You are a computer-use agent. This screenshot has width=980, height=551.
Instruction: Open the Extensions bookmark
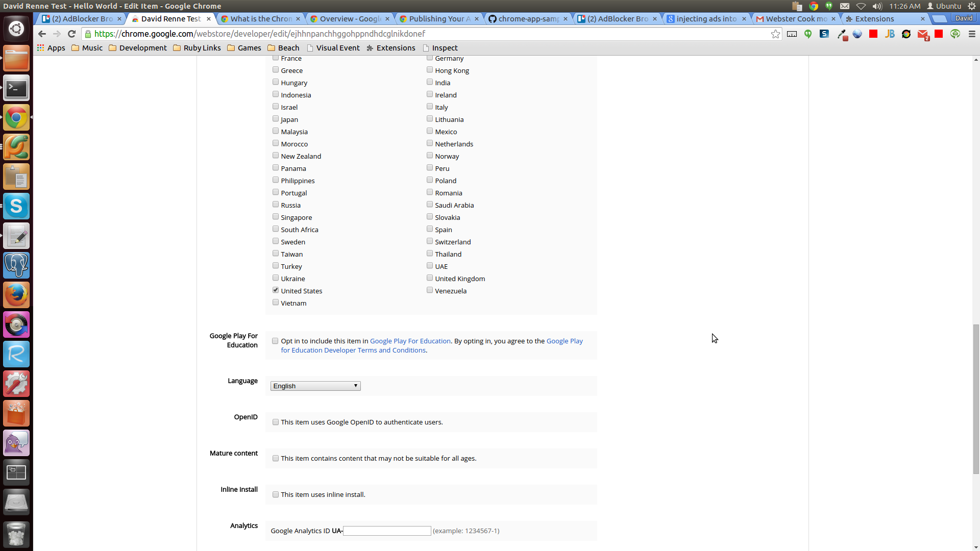tap(390, 48)
